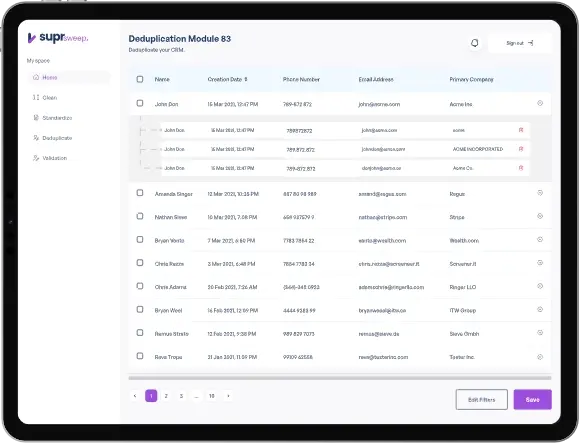The image size is (580, 444).
Task: Expand the Bryan Weel row
Action: click(540, 309)
